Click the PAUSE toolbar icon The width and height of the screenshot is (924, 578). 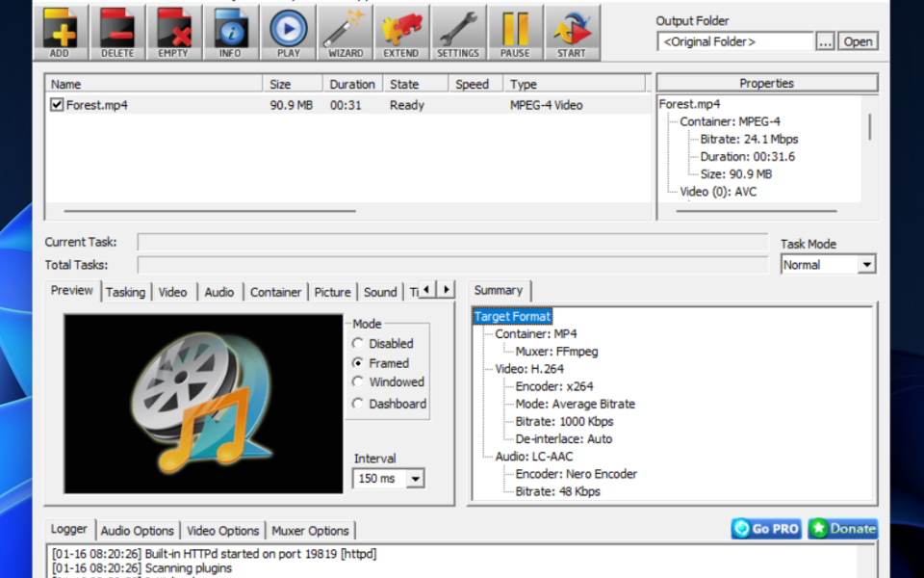click(515, 33)
